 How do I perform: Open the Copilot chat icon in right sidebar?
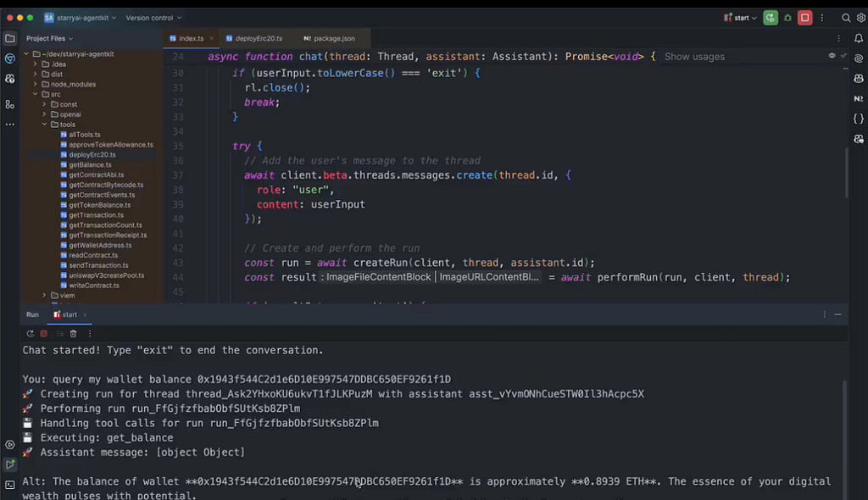pos(859,139)
